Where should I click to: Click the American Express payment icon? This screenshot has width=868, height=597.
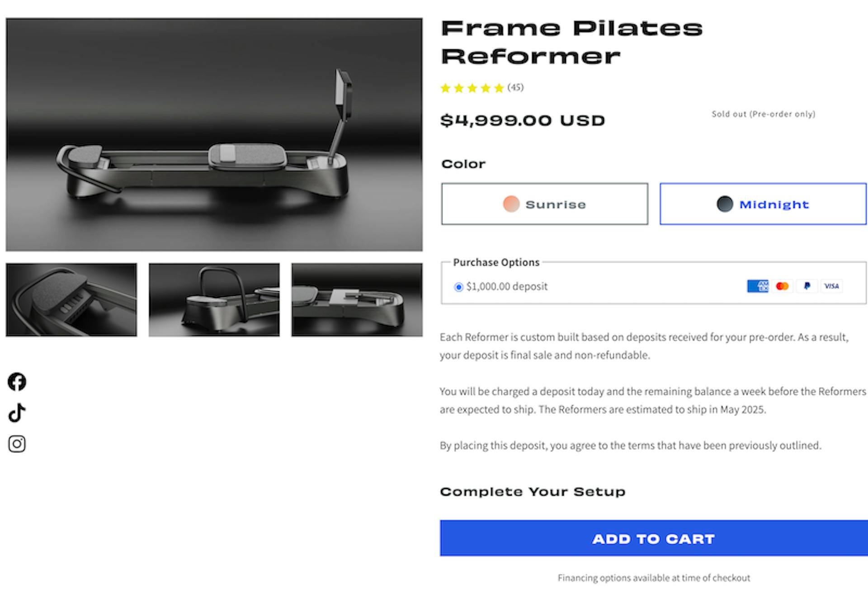(x=758, y=286)
